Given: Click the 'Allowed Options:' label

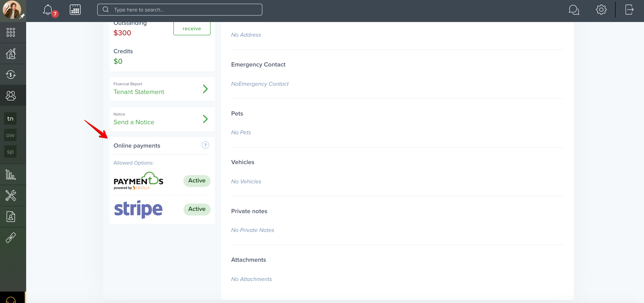Looking at the screenshot, I should (x=133, y=163).
